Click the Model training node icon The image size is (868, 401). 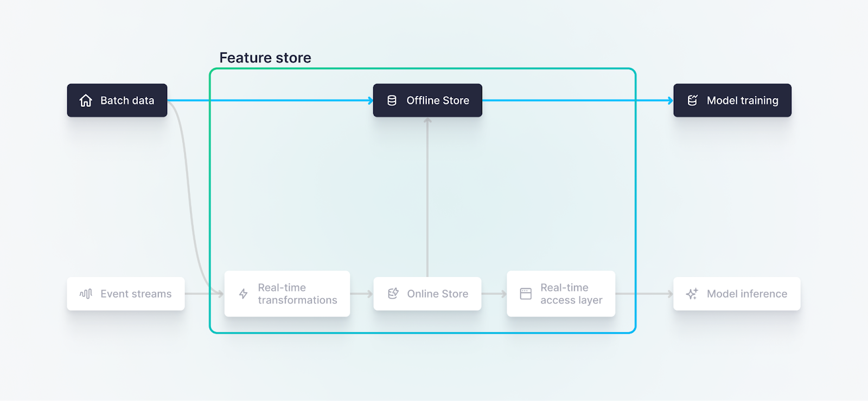pos(692,101)
